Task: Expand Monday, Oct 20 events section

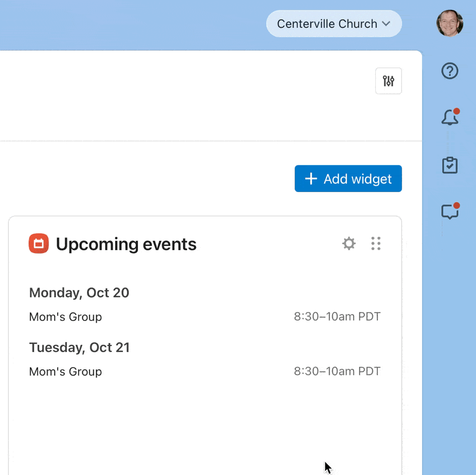Action: pyautogui.click(x=79, y=292)
